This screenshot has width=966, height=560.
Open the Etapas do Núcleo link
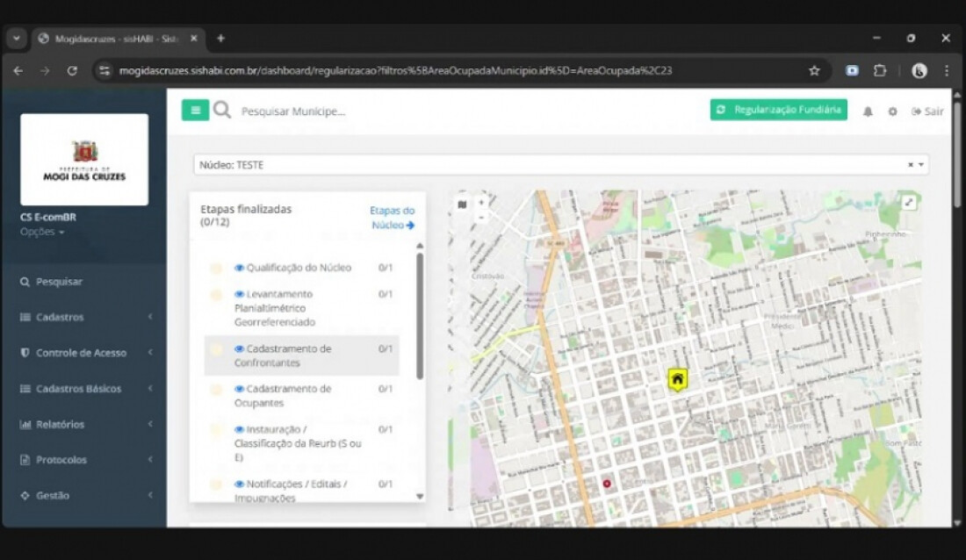coord(390,217)
